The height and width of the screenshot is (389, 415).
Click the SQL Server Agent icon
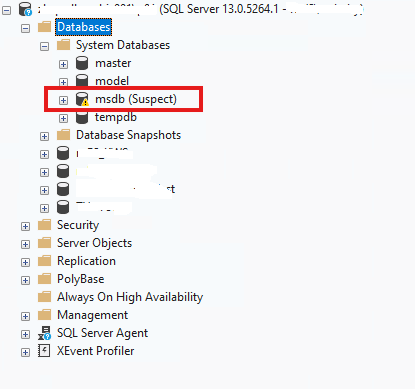[44, 333]
